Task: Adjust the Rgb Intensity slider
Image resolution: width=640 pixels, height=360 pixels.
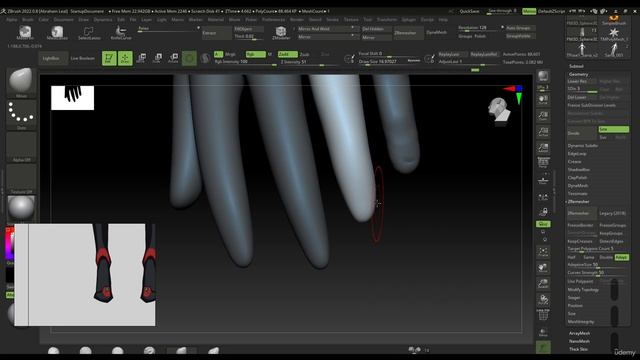Action: point(245,62)
